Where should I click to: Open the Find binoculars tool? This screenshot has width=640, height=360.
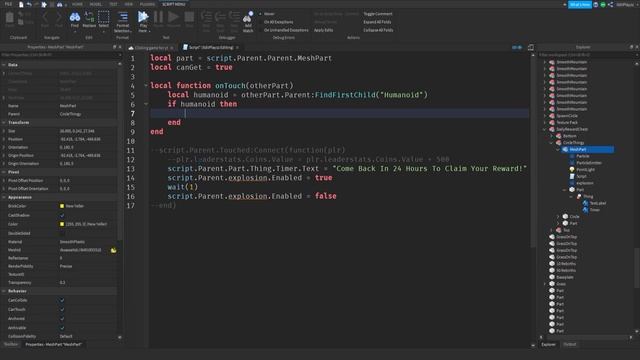click(x=75, y=17)
